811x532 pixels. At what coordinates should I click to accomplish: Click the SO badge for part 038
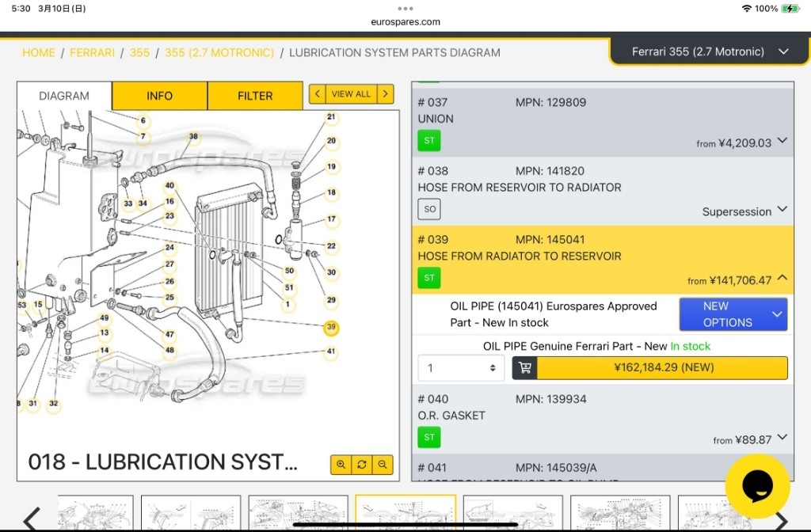[428, 209]
